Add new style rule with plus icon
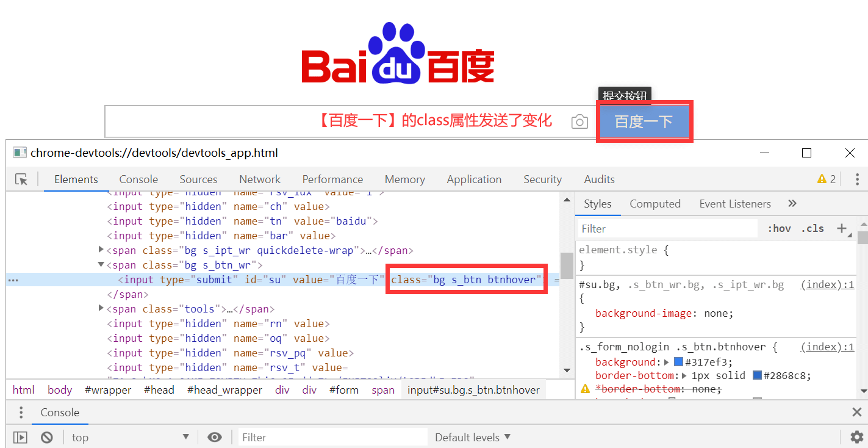868x448 pixels. 842,228
